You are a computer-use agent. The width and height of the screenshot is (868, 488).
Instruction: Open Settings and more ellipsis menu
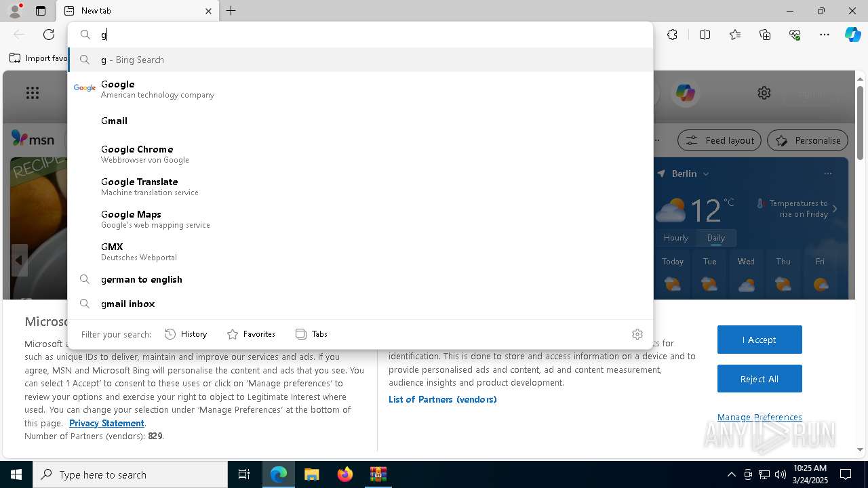825,35
